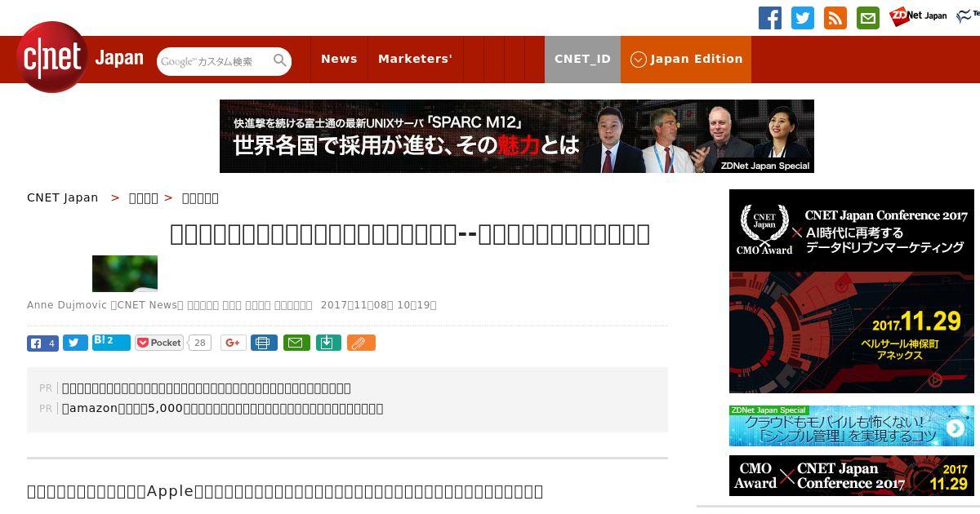Open the Fujitsu SPARC M12 banner ad

pyautogui.click(x=516, y=136)
